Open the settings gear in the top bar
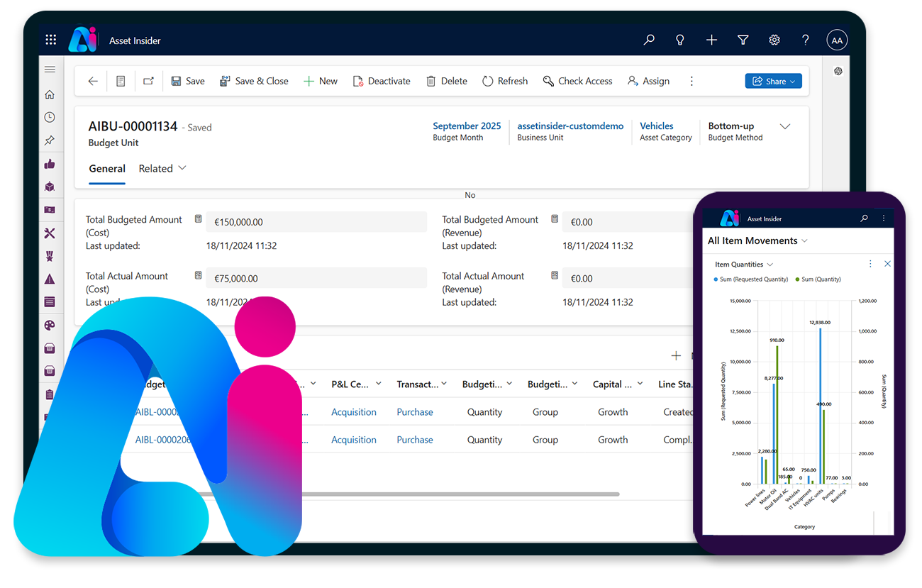The height and width of the screenshot is (588, 922). (x=774, y=40)
